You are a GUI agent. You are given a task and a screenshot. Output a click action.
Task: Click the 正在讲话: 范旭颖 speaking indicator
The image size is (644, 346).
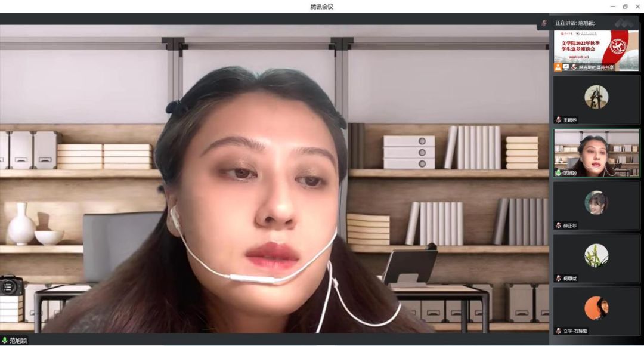[575, 23]
